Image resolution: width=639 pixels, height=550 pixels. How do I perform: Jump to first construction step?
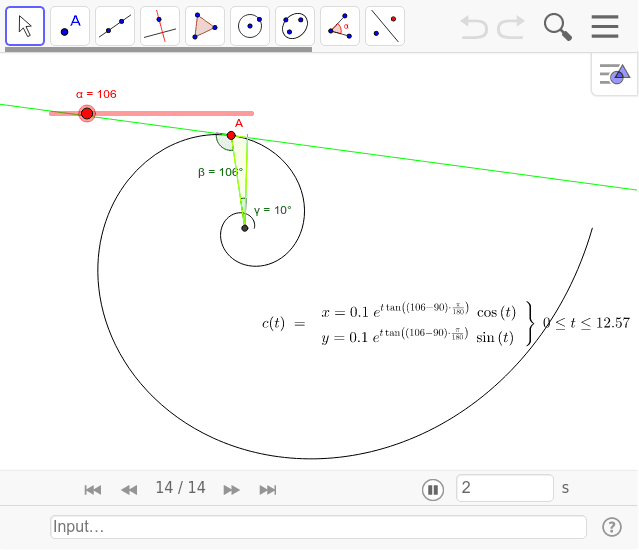tap(93, 489)
